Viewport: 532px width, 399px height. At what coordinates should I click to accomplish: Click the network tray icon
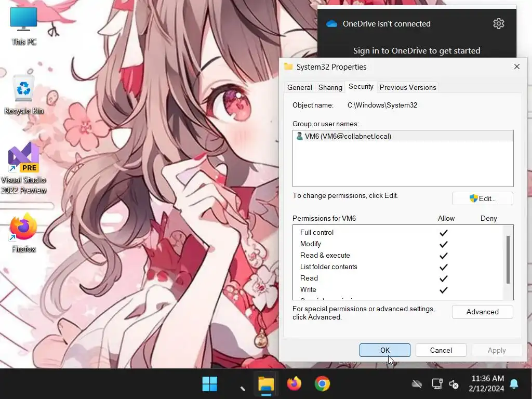click(437, 384)
